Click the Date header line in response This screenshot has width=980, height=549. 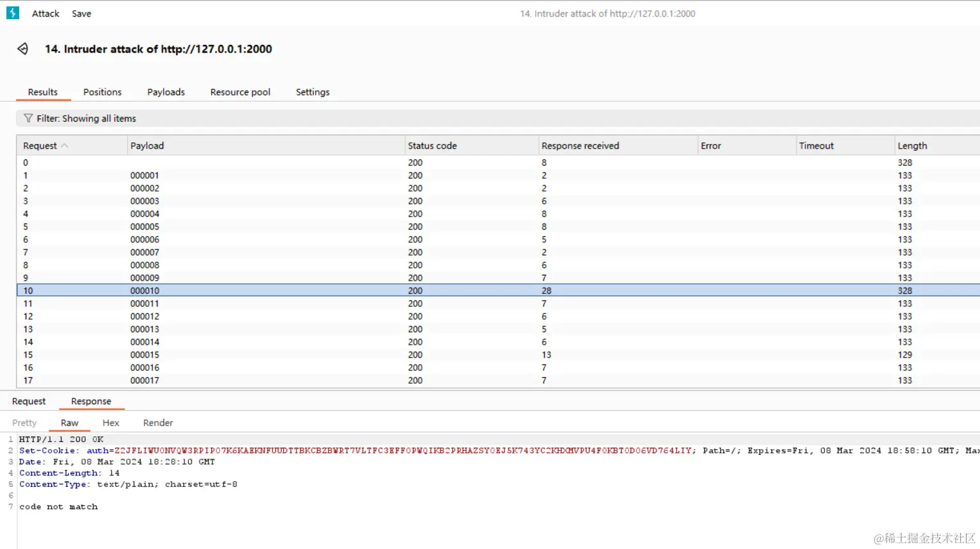point(117,462)
